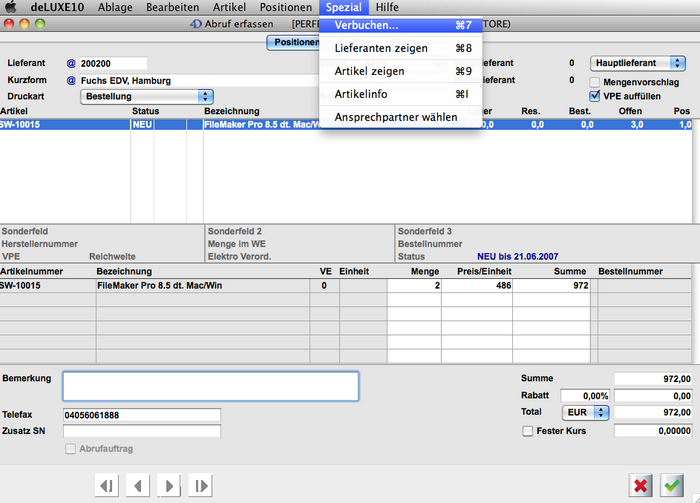
Task: Select Lieferanten zeigen menu entry
Action: point(381,48)
